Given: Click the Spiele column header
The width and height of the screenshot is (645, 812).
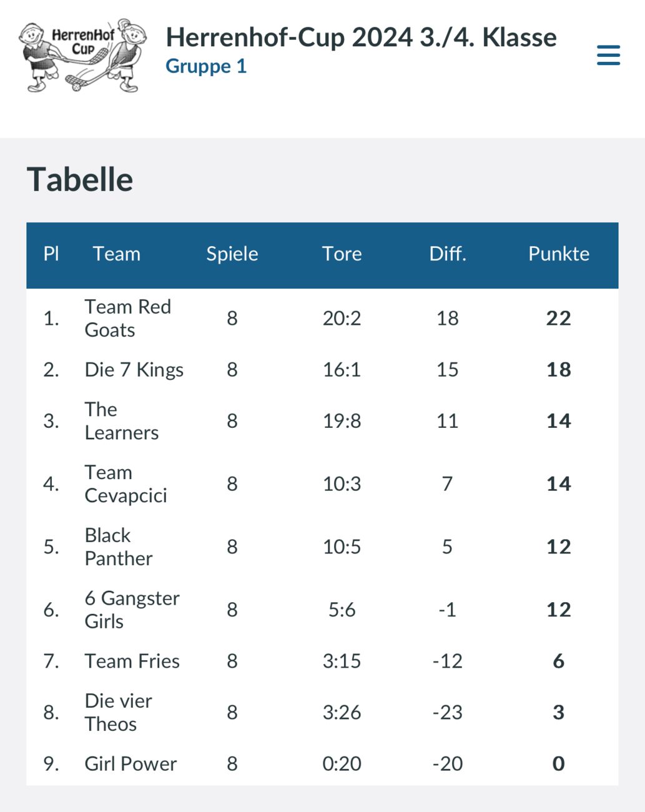Looking at the screenshot, I should tap(232, 254).
